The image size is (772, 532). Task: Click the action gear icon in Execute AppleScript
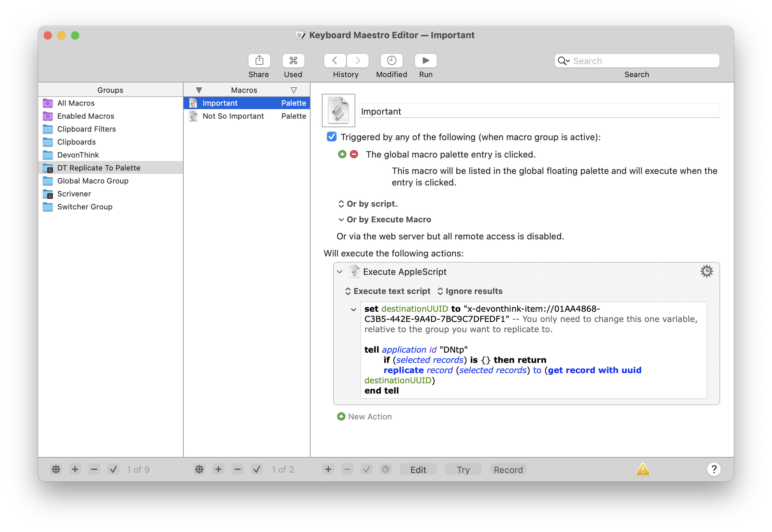tap(706, 271)
